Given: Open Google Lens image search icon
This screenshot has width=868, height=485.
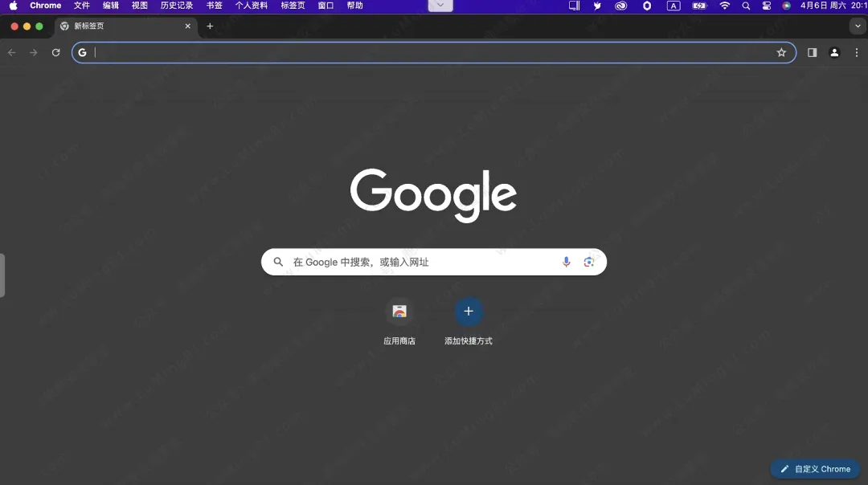Looking at the screenshot, I should click(589, 262).
